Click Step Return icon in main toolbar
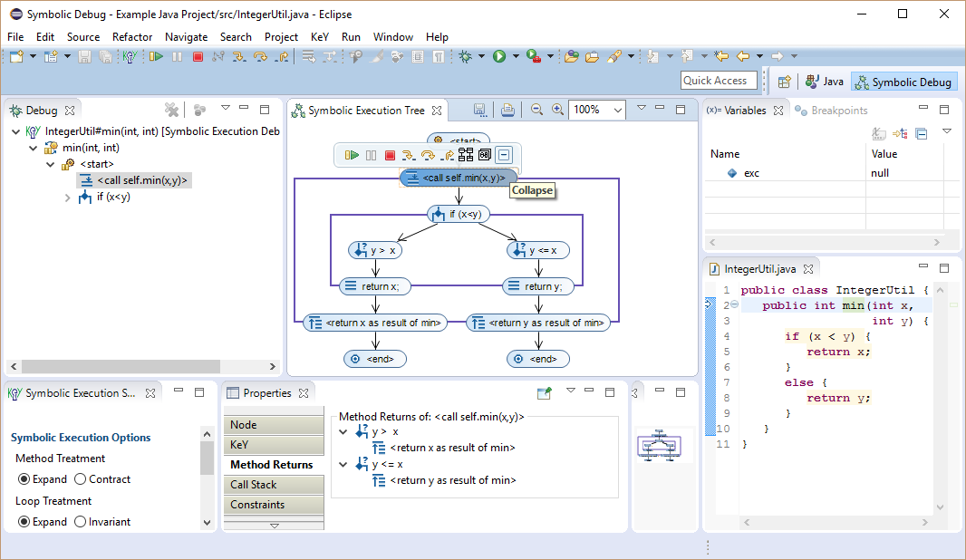 pos(282,57)
